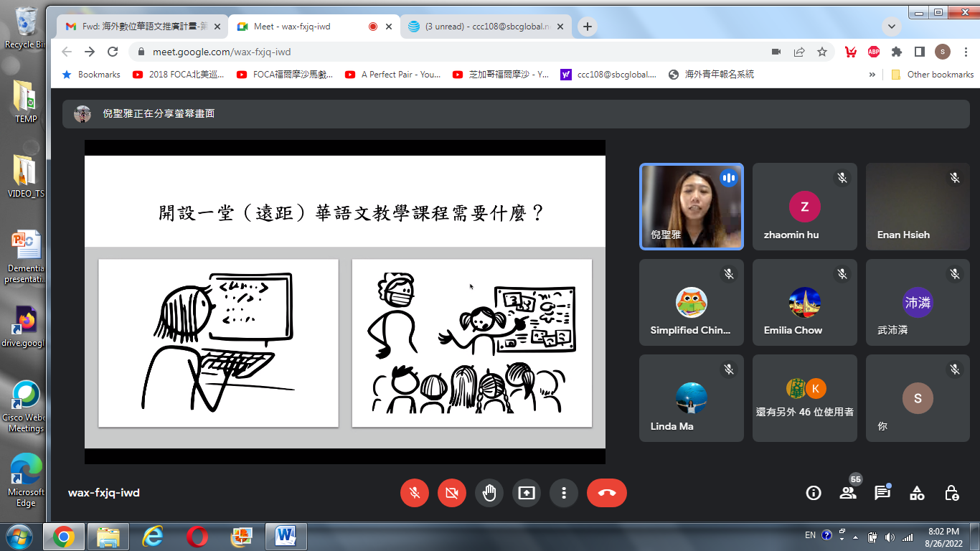Lower your raised hand
Viewport: 980px width, 551px height.
coord(489,493)
